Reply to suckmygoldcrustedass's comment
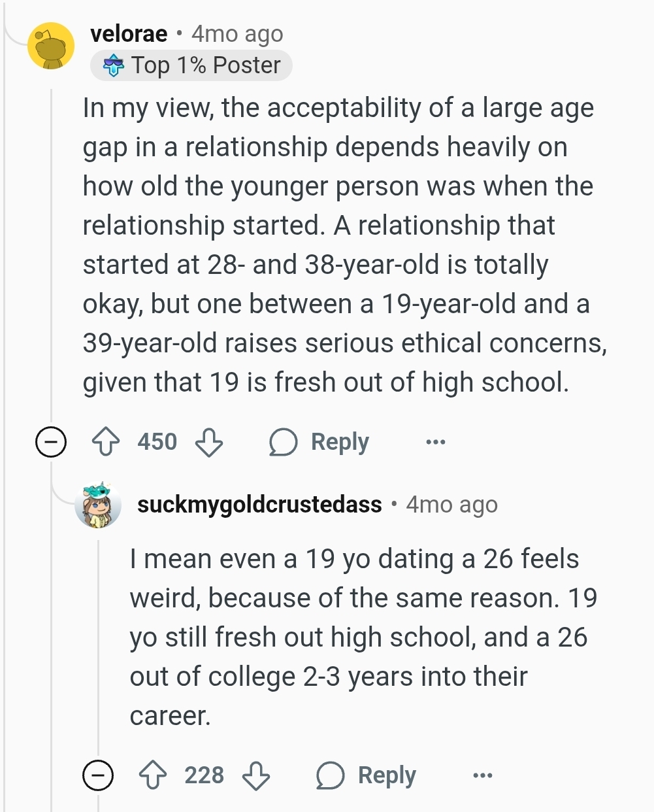This screenshot has height=812, width=654. coord(367,775)
